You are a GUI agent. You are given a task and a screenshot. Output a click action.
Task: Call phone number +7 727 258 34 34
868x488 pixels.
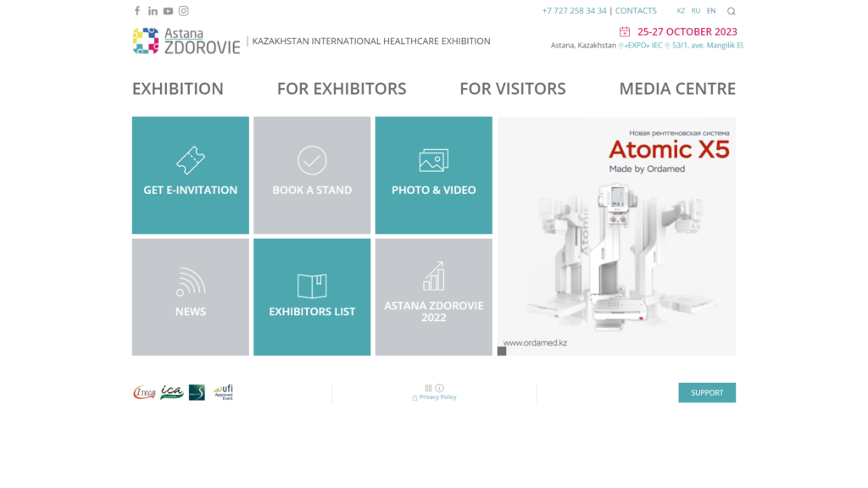[574, 11]
